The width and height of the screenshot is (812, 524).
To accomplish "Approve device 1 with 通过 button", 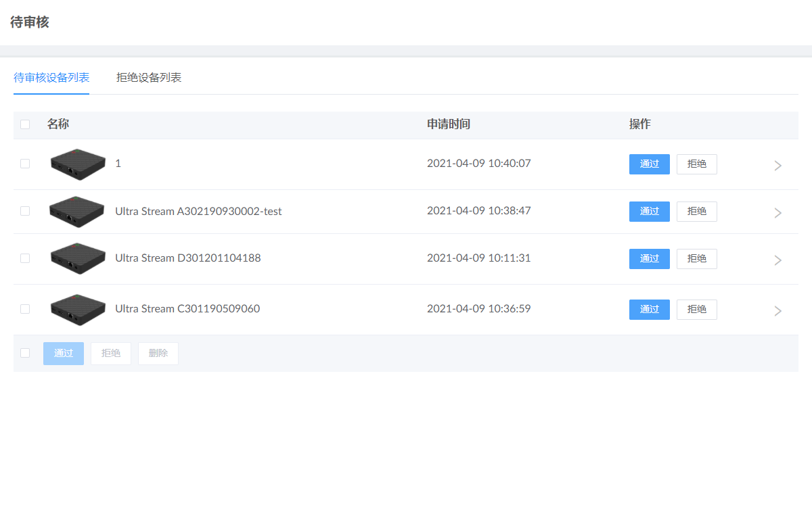I will point(649,164).
